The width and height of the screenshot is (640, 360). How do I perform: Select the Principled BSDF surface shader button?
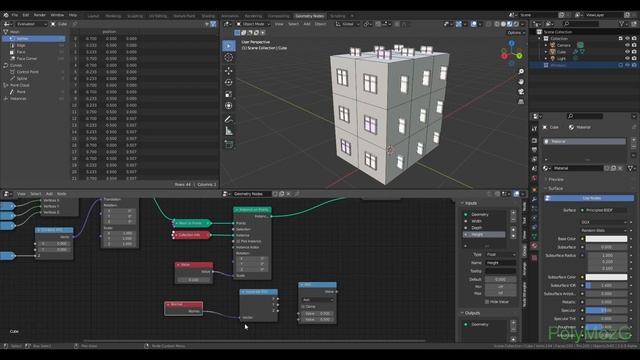[x=604, y=210]
